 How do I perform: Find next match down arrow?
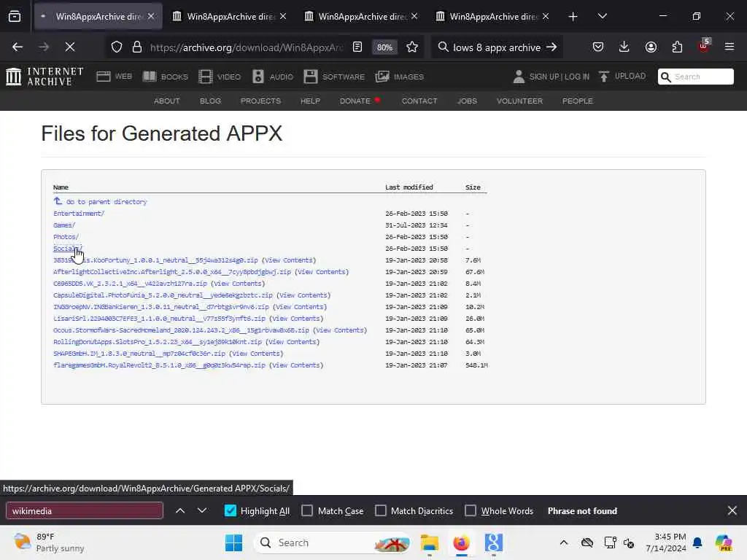[202, 510]
